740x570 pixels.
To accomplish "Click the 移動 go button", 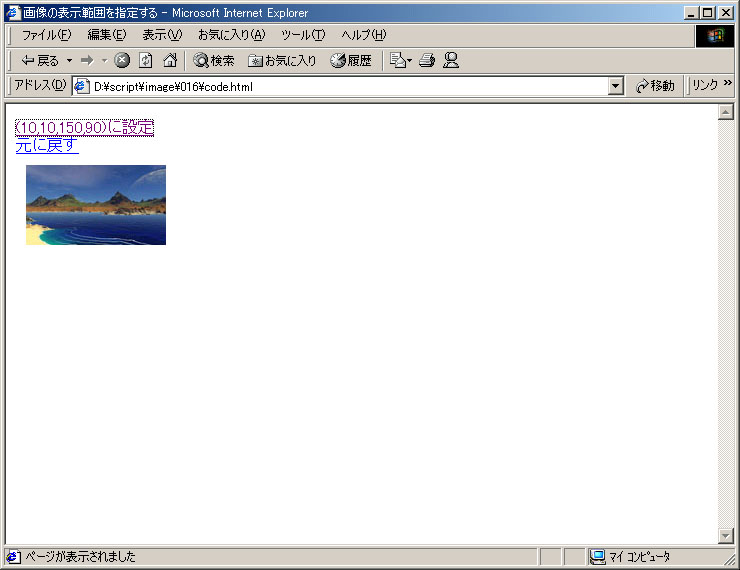I will click(655, 86).
